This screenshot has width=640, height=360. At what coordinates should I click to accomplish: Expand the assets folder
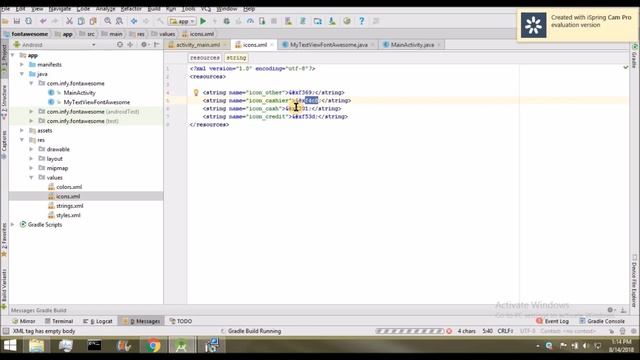[x=22, y=131]
